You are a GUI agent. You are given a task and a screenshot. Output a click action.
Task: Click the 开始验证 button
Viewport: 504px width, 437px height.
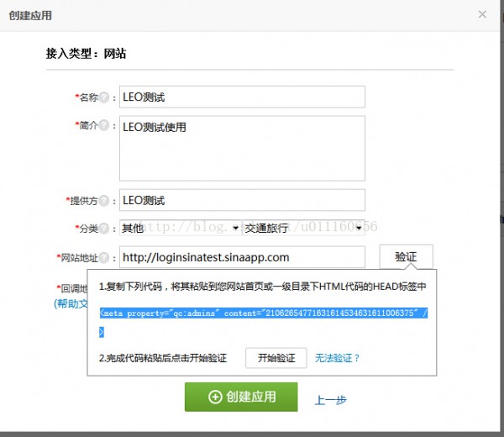276,358
